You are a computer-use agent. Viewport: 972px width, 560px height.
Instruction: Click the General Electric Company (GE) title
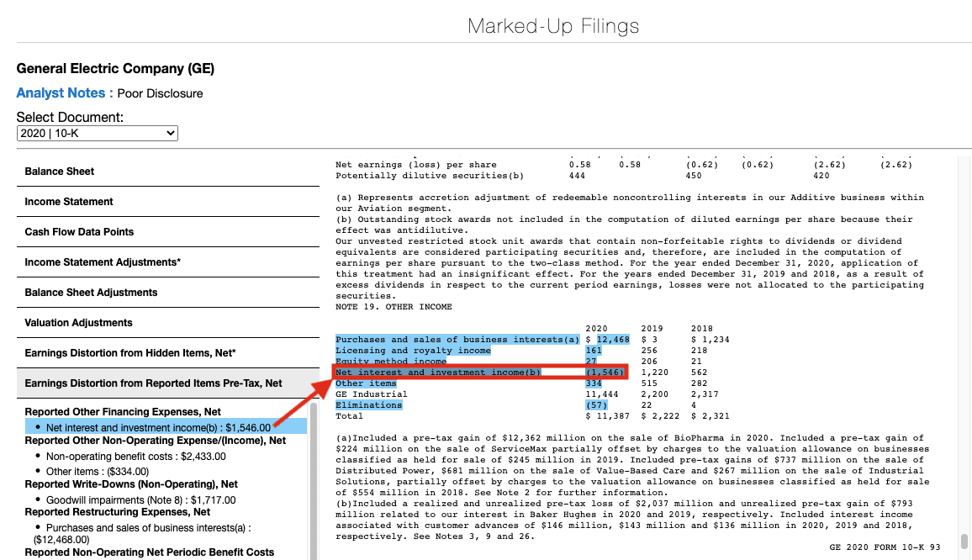115,68
